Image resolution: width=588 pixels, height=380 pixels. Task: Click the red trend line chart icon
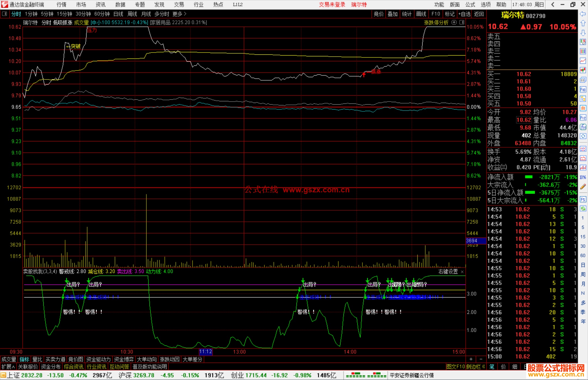583,61
